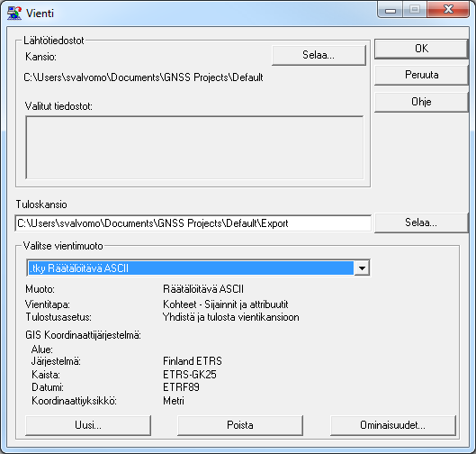Select the .tky Räätälöitävä ASCII combo entry
Image resolution: width=476 pixels, height=454 pixels.
click(x=191, y=268)
